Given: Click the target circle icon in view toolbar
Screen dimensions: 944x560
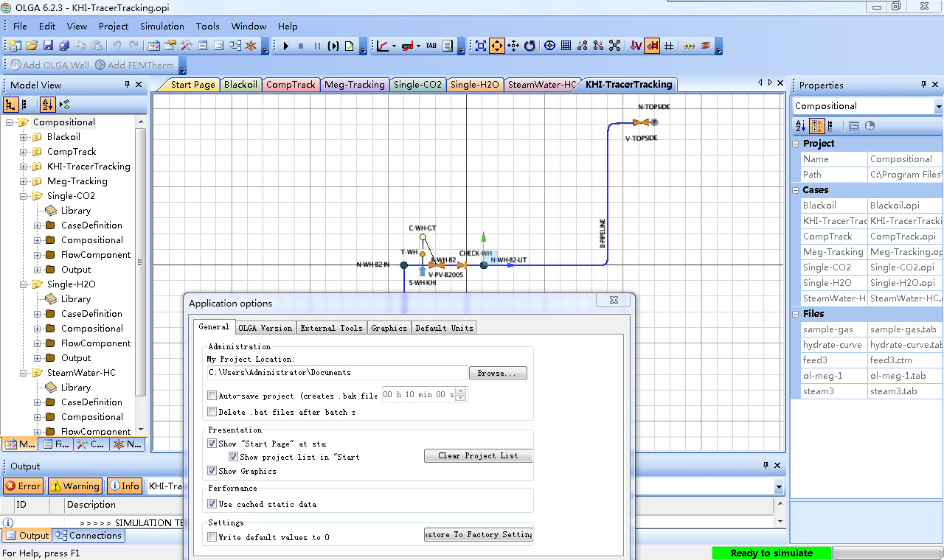Looking at the screenshot, I should click(x=549, y=46).
